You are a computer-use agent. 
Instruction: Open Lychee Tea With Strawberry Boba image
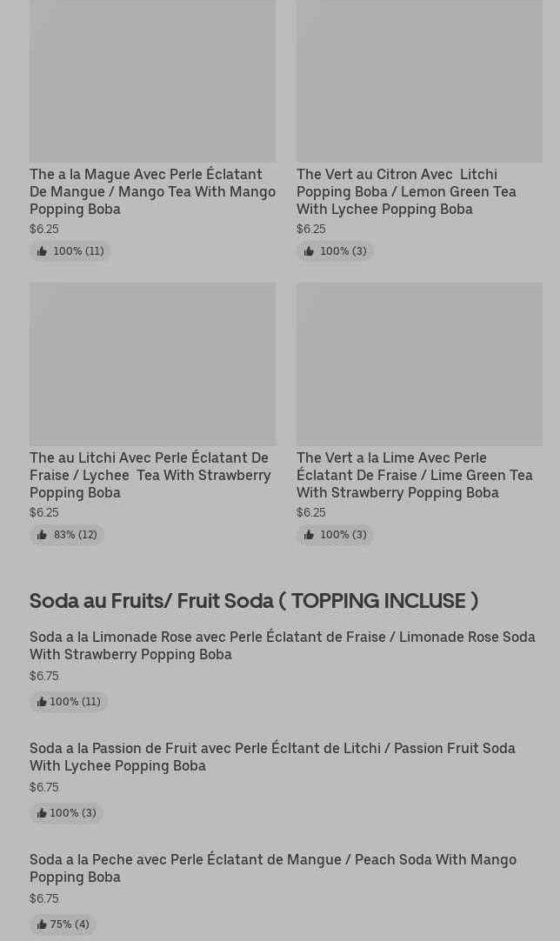[152, 364]
